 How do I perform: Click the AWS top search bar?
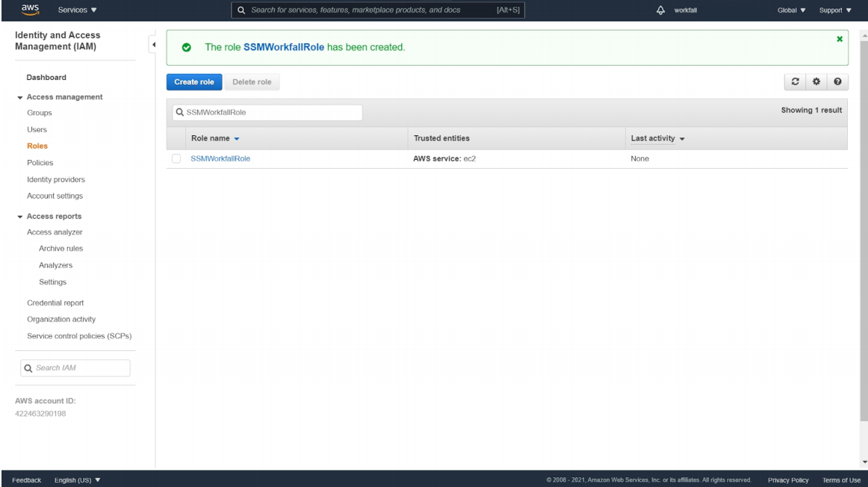[378, 10]
